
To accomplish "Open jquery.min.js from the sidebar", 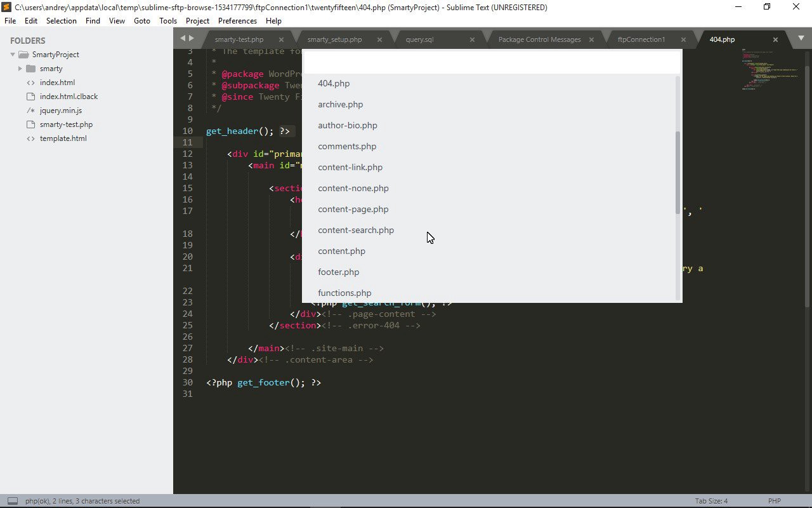I will coord(60,110).
